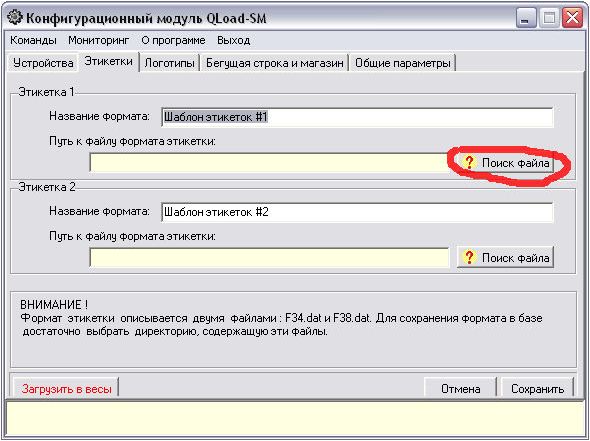Click the Сохранить button
The height and width of the screenshot is (441, 590).
pyautogui.click(x=537, y=388)
